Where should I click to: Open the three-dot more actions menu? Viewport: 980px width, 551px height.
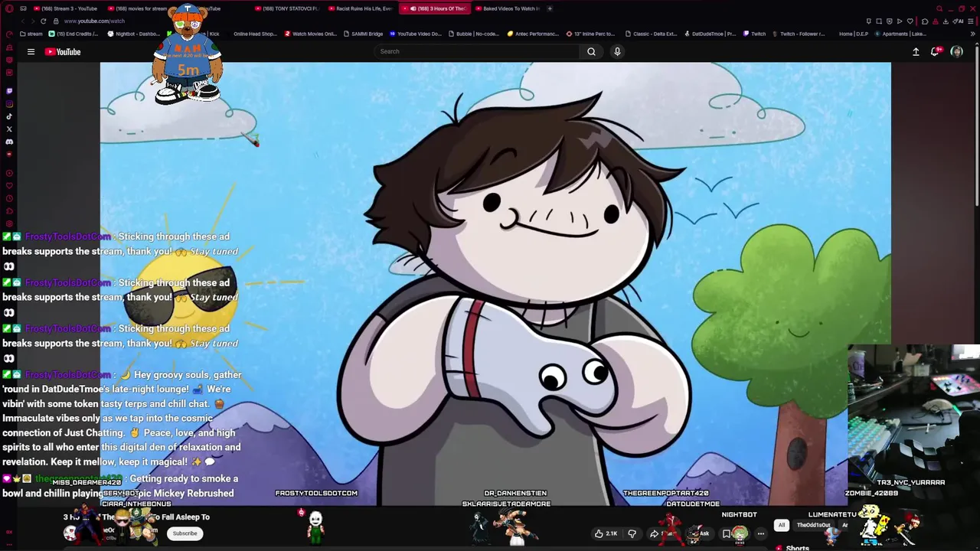pyautogui.click(x=760, y=533)
